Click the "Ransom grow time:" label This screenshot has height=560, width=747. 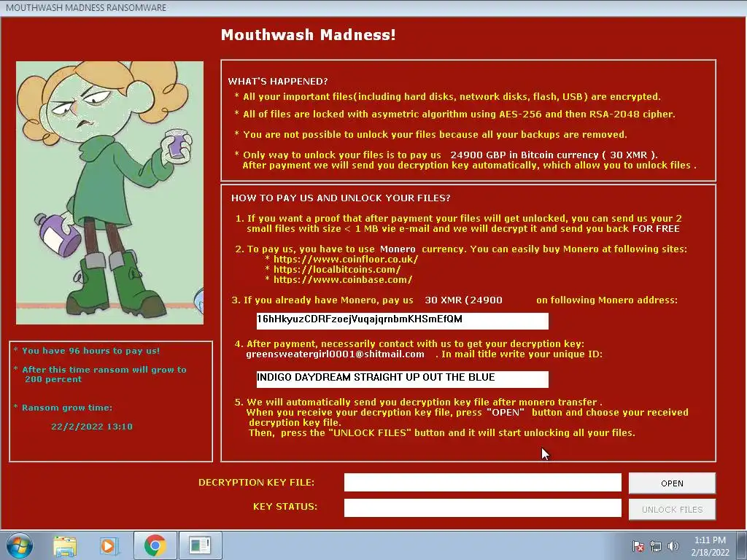click(x=66, y=408)
